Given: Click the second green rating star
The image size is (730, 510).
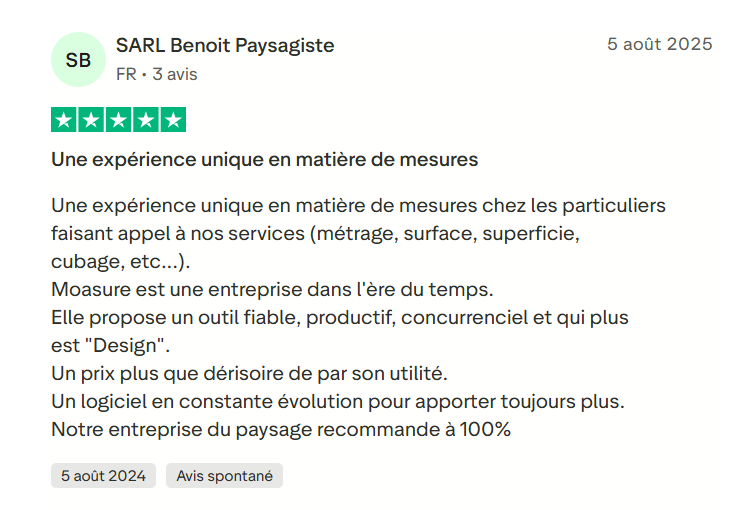Looking at the screenshot, I should click(x=91, y=120).
